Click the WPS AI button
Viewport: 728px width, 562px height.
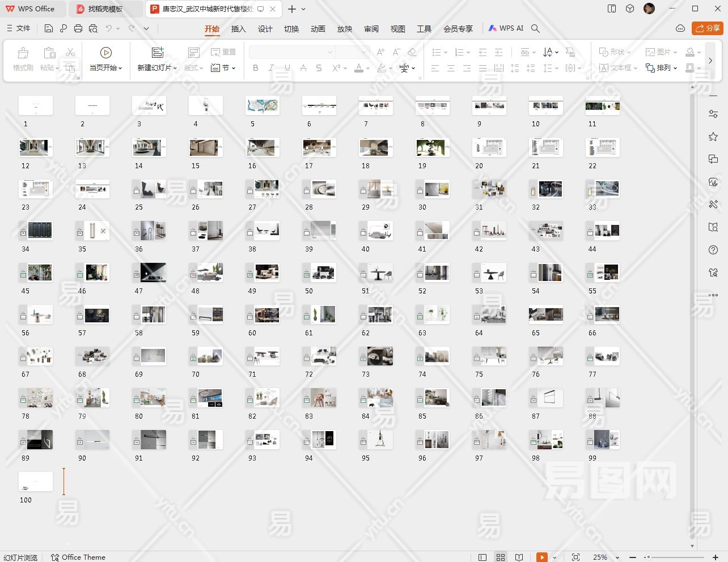(506, 28)
